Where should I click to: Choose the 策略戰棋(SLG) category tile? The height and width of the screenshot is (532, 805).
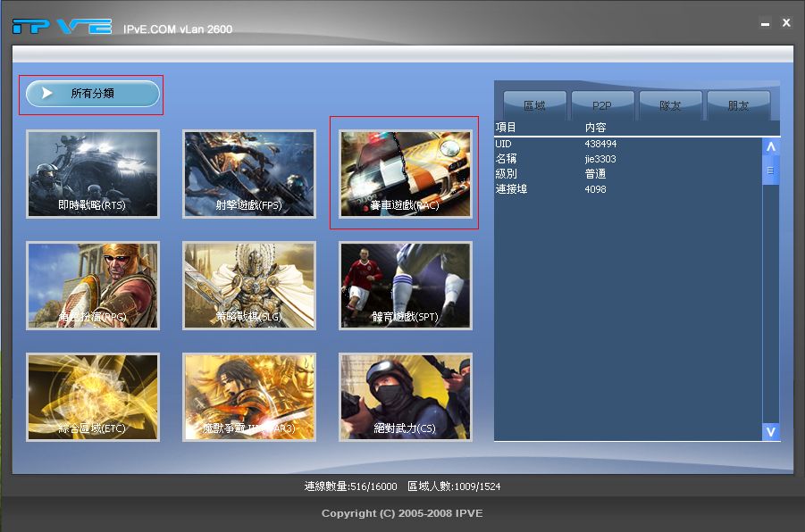(249, 286)
